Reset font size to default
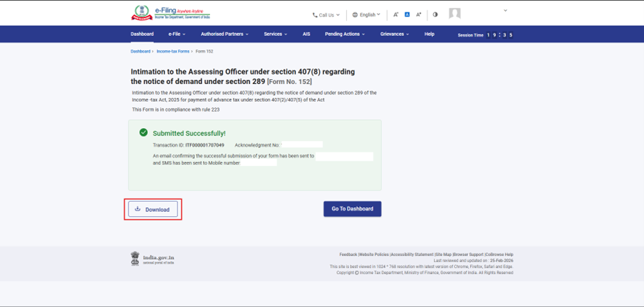Viewport: 644px width, 307px height. click(x=407, y=14)
